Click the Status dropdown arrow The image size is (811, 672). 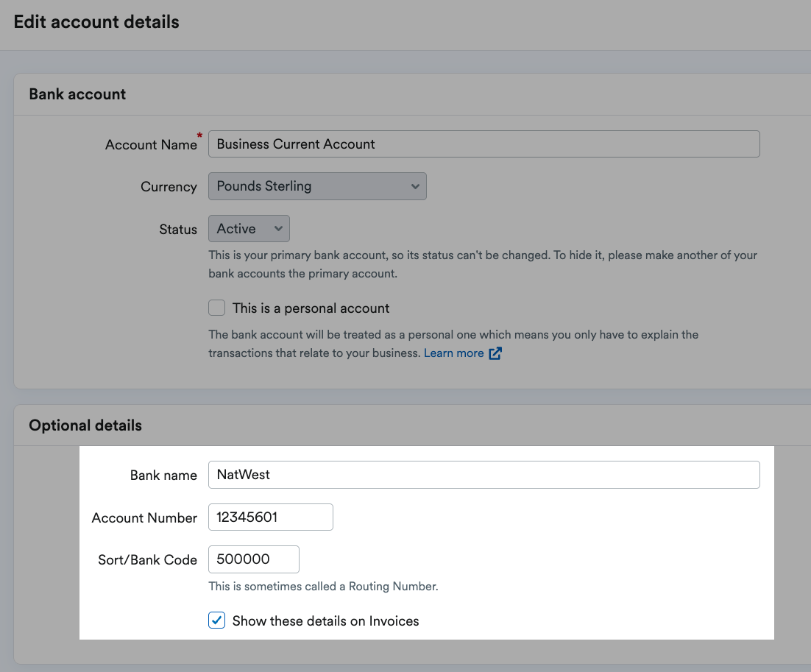tap(278, 228)
